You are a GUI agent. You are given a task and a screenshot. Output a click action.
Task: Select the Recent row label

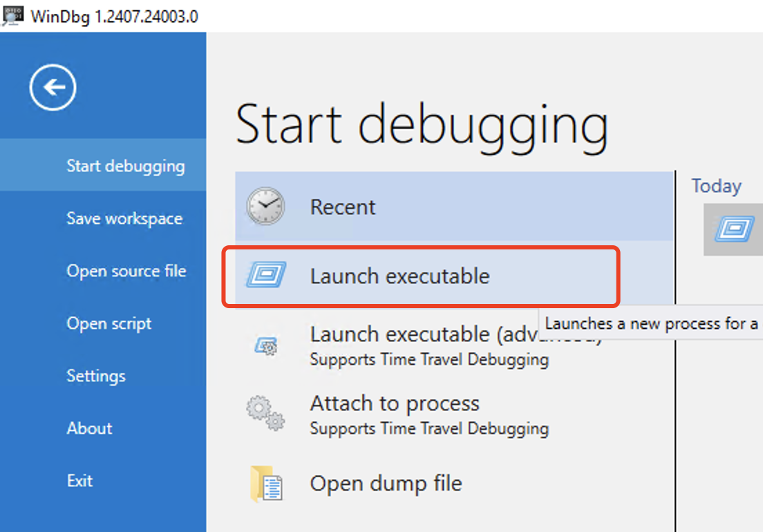[x=343, y=207]
